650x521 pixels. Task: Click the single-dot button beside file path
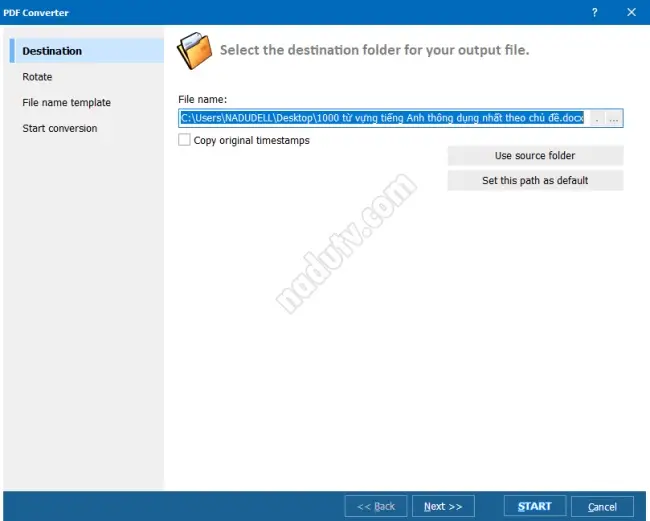pyautogui.click(x=597, y=119)
